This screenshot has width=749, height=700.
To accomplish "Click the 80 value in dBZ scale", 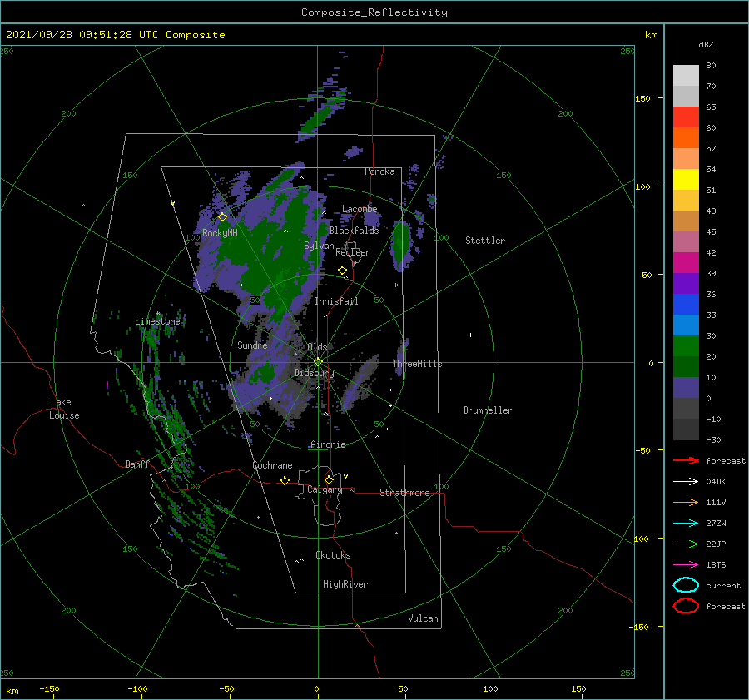I will (x=712, y=66).
